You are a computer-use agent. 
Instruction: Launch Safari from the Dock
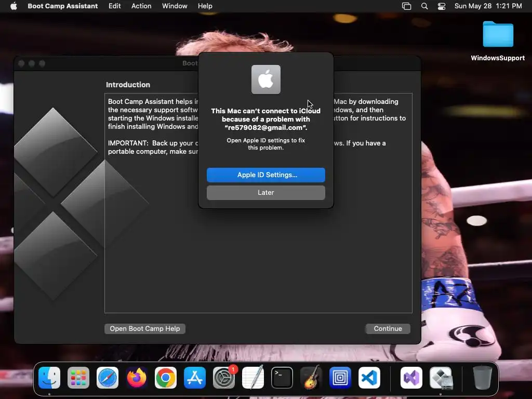click(x=108, y=378)
